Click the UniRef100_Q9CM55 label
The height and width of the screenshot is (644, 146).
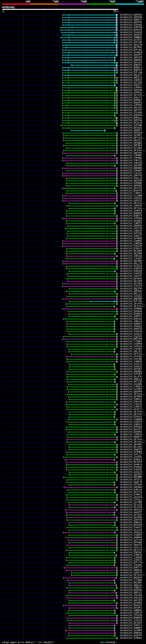(131, 165)
